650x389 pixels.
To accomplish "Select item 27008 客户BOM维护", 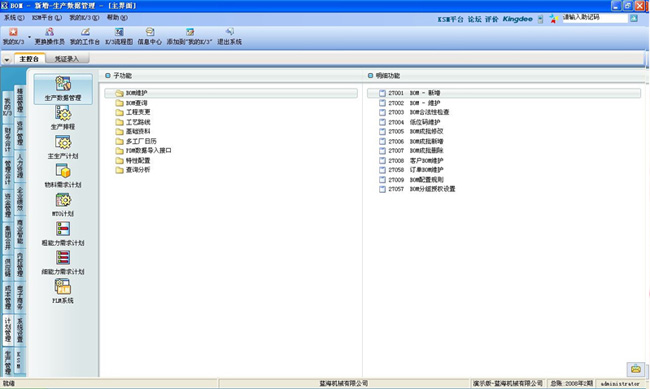I will 412,160.
